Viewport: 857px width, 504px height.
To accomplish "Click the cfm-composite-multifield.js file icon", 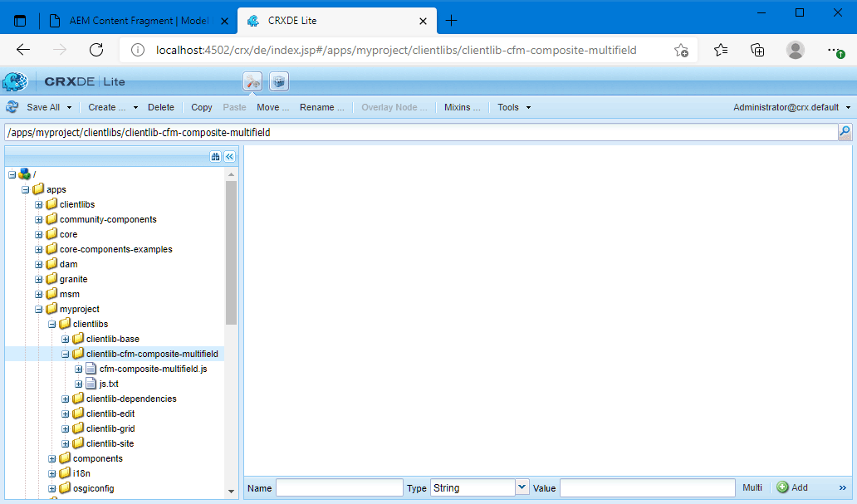I will click(91, 369).
